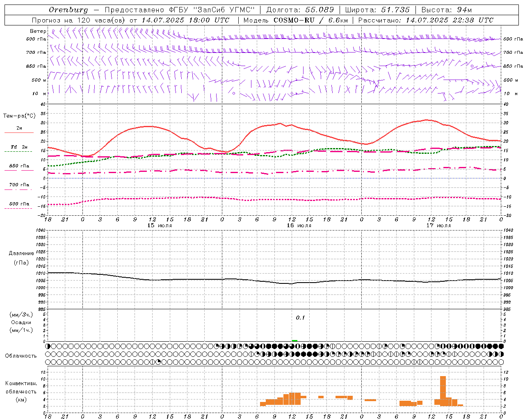This screenshot has width=525, height=420.
Task: Click the green precipitation bar on 16 июля
Action: (x=294, y=340)
